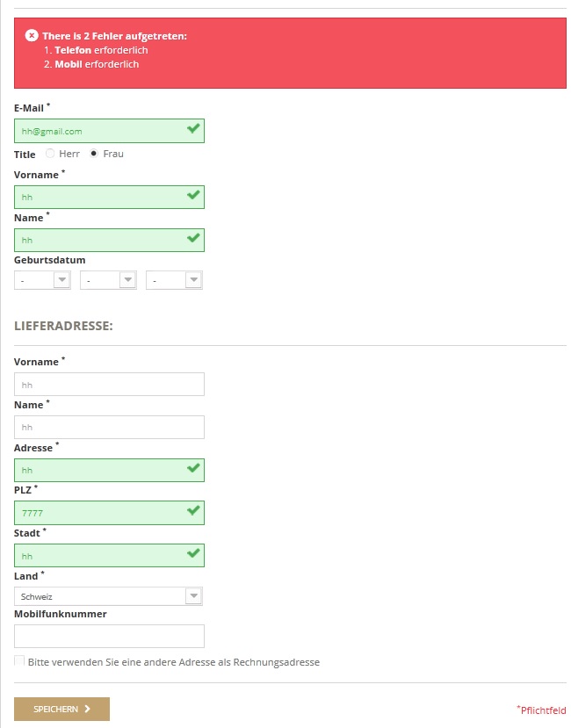Viewport: 571px width, 728px height.
Task: Enable different billing address checkbox
Action: tap(19, 660)
